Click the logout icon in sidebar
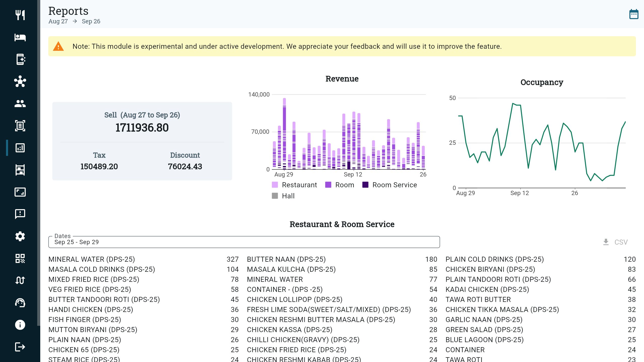Viewport: 644px width, 362px height. coord(20,347)
